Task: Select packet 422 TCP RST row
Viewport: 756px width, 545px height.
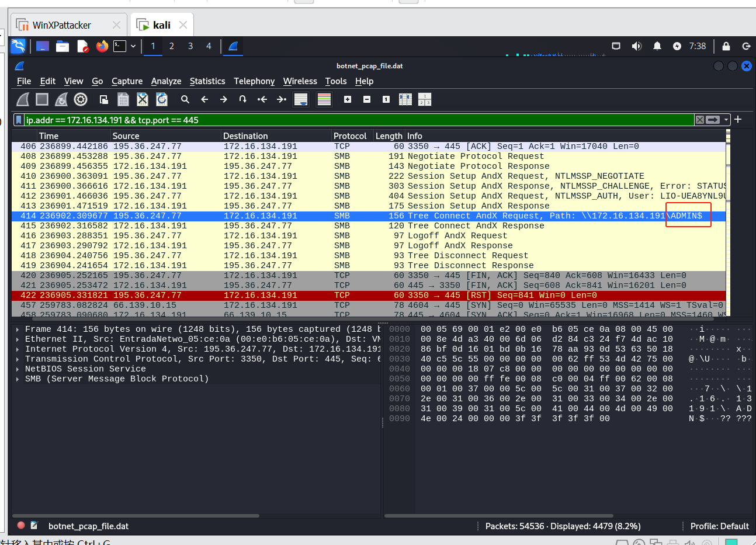Action: (x=369, y=296)
